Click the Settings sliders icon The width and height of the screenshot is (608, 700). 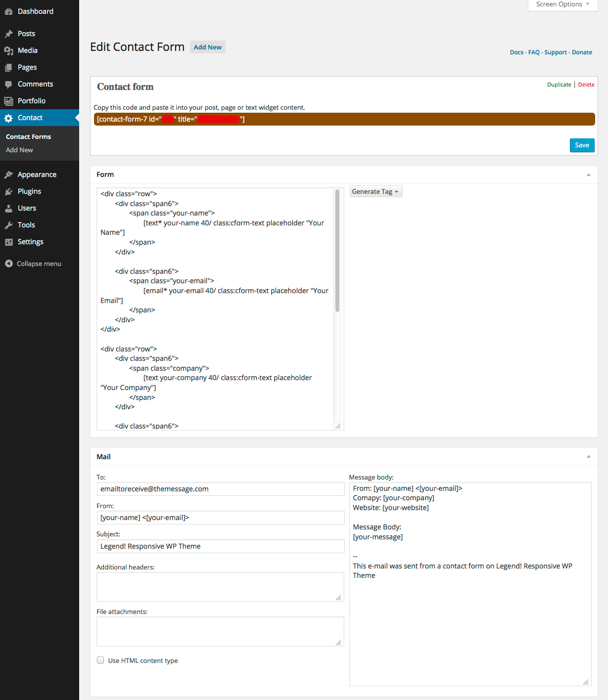(x=8, y=242)
